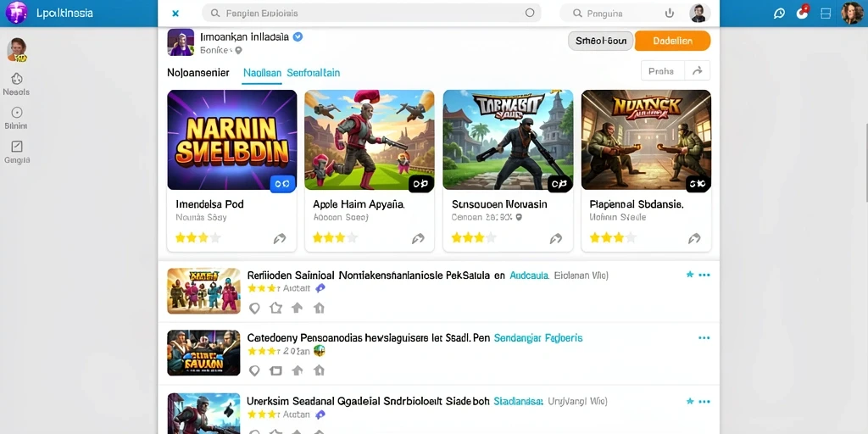The image size is (868, 434).
Task: Click the layout panel icon in top bar
Action: click(x=826, y=14)
